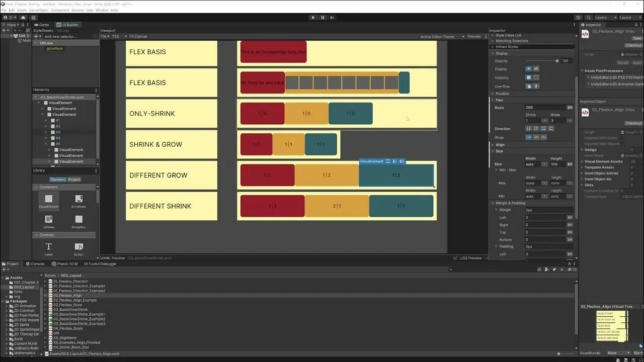Set flex wrap to wrap-reverse

pyautogui.click(x=543, y=137)
